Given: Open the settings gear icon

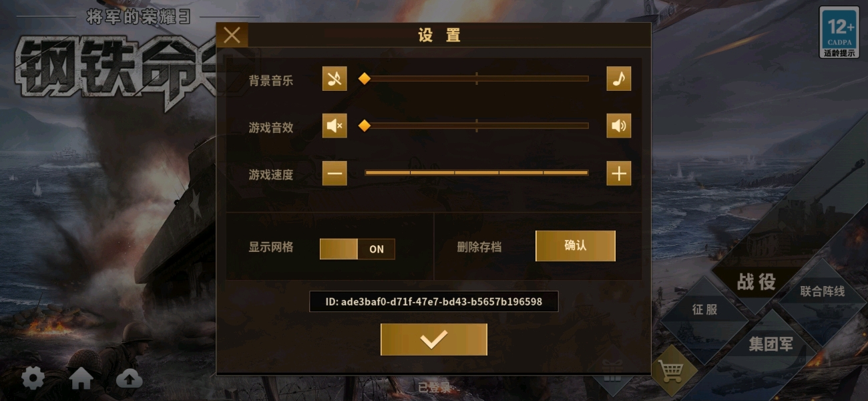Looking at the screenshot, I should coord(33,379).
